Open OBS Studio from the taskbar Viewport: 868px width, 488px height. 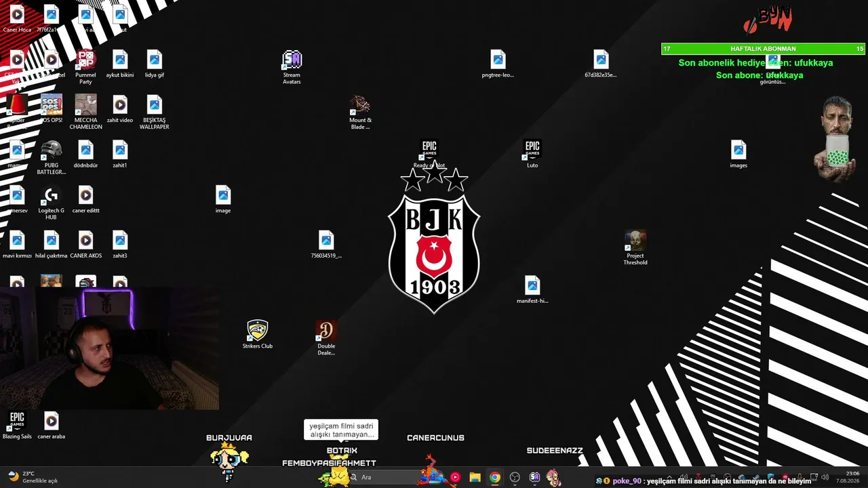point(515,477)
